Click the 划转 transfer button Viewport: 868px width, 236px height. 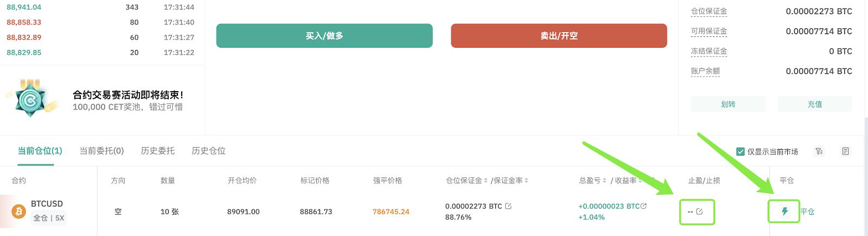point(728,104)
